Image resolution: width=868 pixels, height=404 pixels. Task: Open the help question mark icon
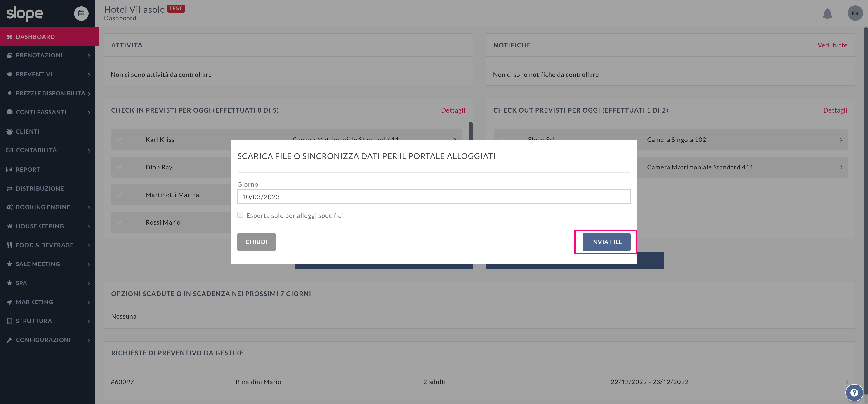pos(854,392)
